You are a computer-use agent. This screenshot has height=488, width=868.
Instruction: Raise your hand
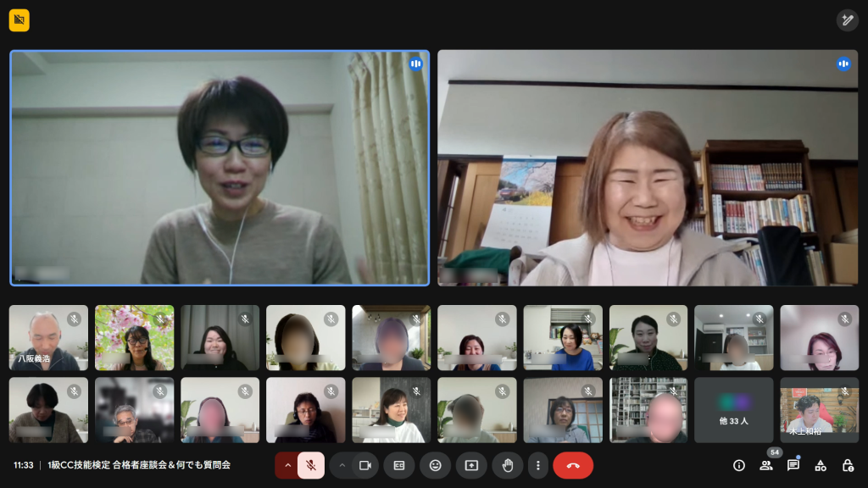coord(507,465)
